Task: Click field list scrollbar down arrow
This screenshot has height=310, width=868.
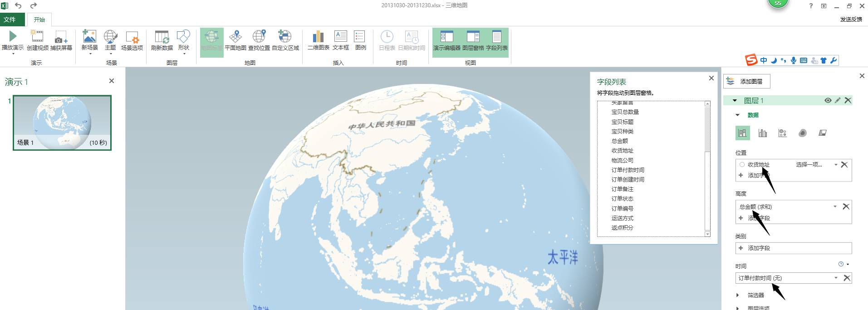Action: (707, 234)
